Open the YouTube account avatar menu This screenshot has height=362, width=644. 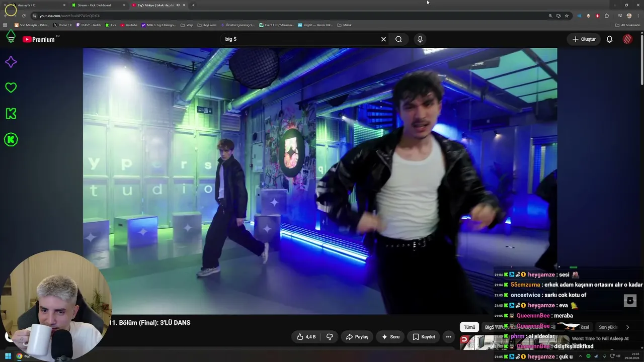coord(627,39)
